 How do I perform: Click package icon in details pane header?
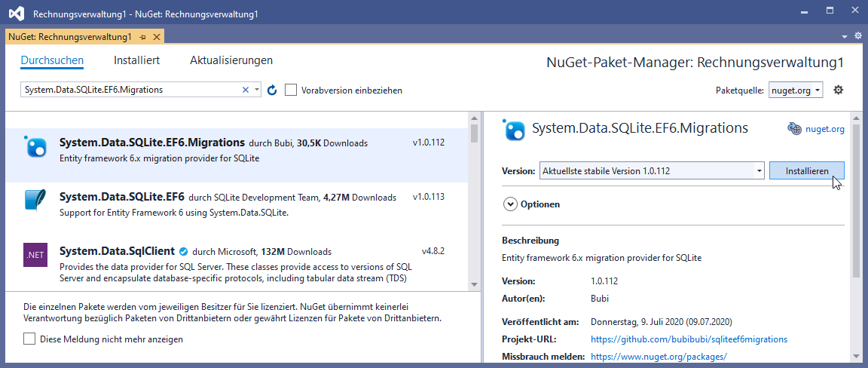point(513,130)
